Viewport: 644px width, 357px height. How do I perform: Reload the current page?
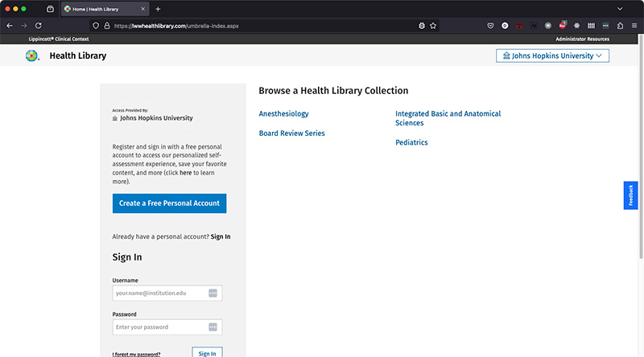coord(38,26)
